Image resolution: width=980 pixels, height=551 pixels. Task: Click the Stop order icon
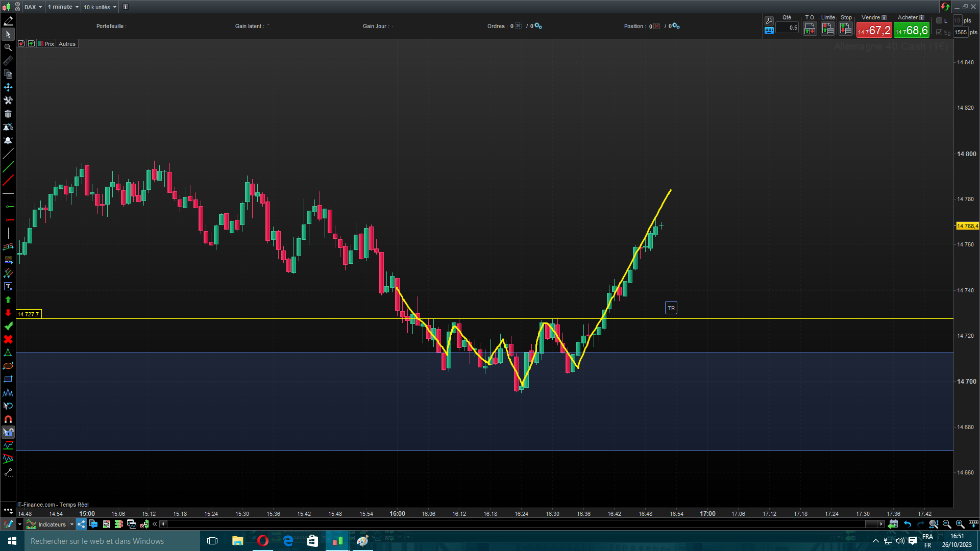click(x=846, y=30)
